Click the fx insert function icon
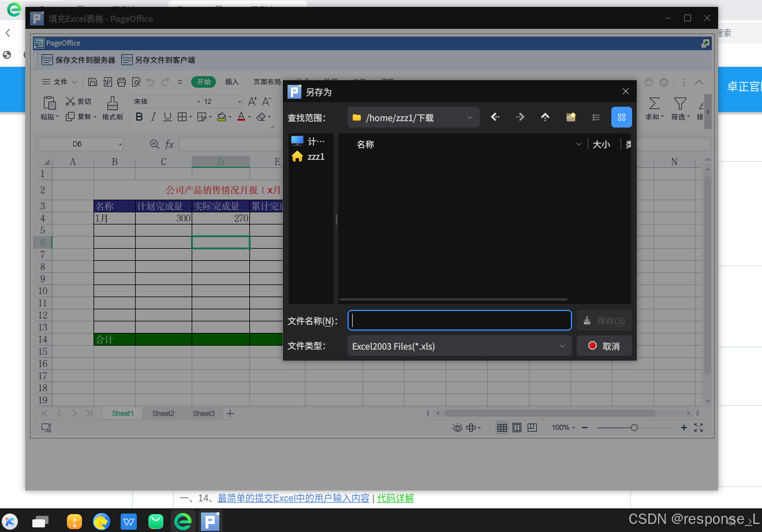The width and height of the screenshot is (762, 532). pyautogui.click(x=169, y=144)
